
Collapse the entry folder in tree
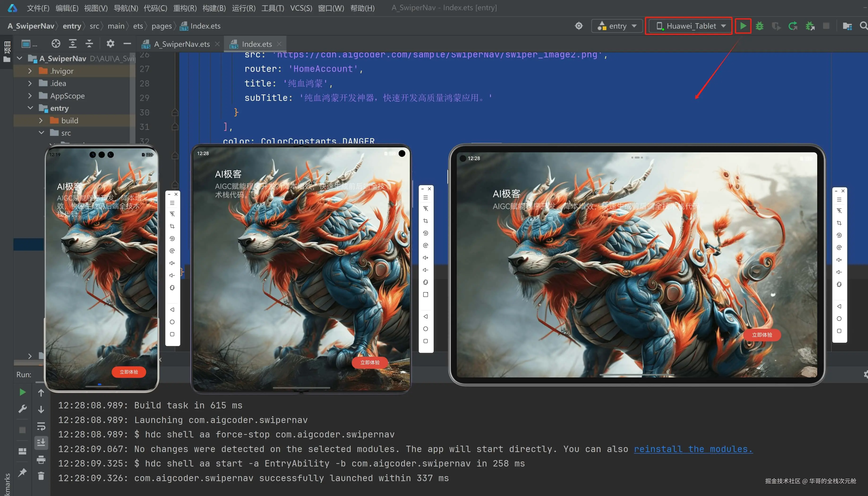30,108
